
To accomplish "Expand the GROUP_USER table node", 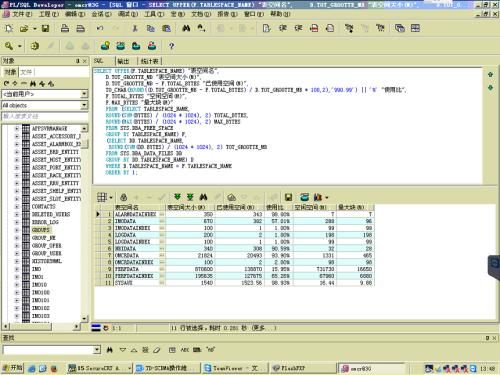I will pyautogui.click(x=17, y=253).
